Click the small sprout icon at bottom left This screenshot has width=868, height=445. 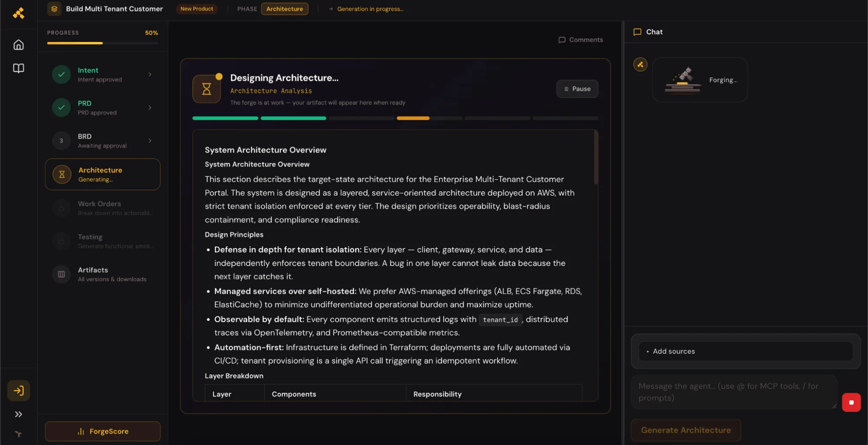click(18, 434)
